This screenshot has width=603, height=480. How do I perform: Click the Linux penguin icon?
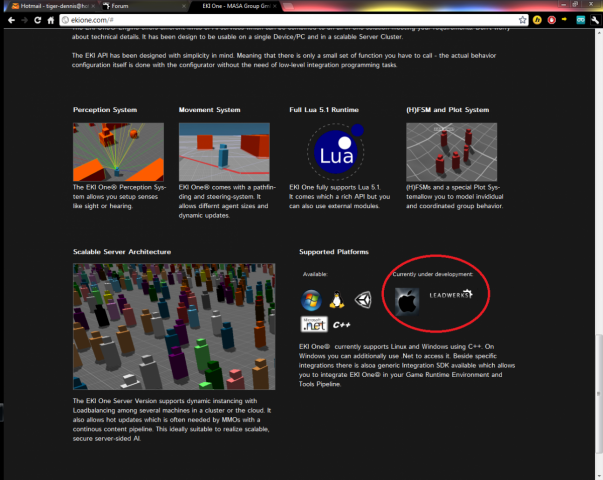(338, 299)
